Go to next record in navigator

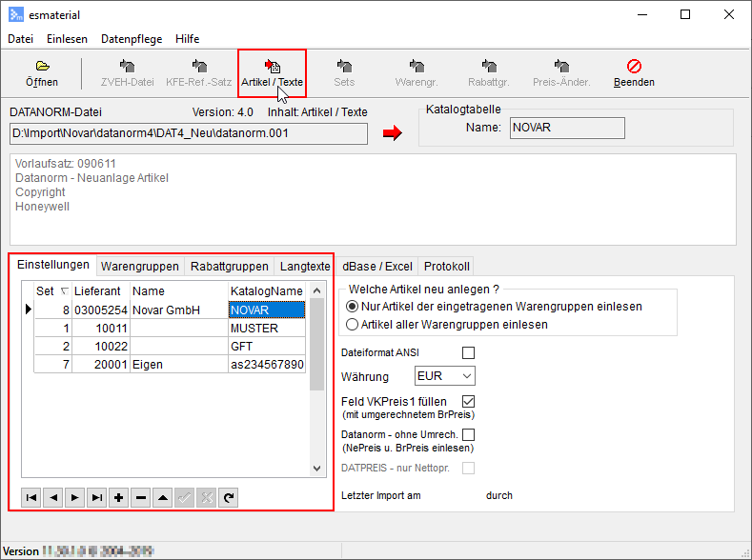[x=75, y=497]
